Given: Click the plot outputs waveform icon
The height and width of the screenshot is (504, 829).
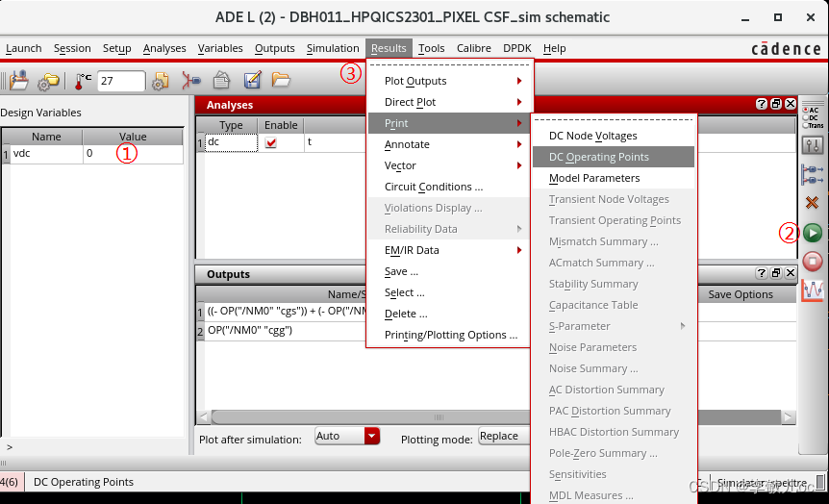Looking at the screenshot, I should click(x=813, y=290).
